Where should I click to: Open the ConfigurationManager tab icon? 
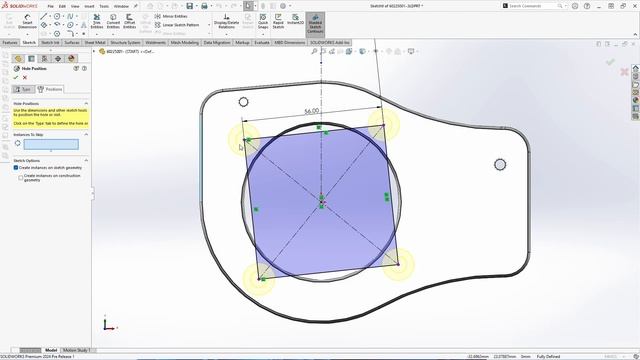click(44, 59)
